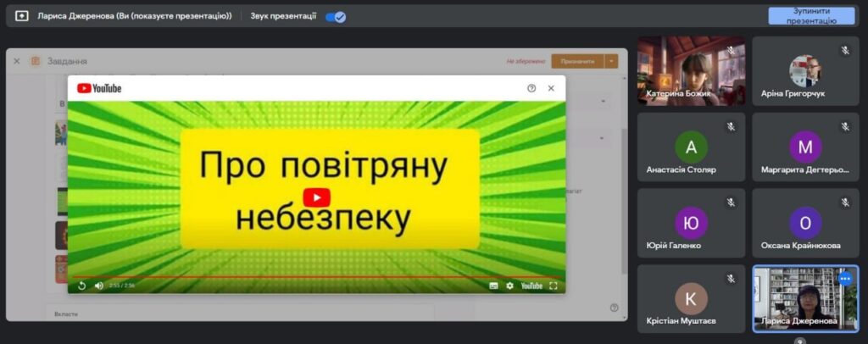
Task: Click the replay icon in video controls
Action: point(82,286)
